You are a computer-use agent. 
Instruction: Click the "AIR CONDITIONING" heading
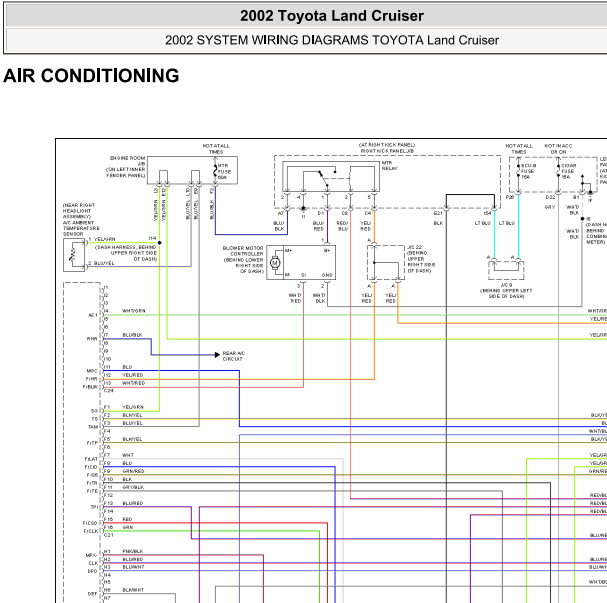click(91, 75)
